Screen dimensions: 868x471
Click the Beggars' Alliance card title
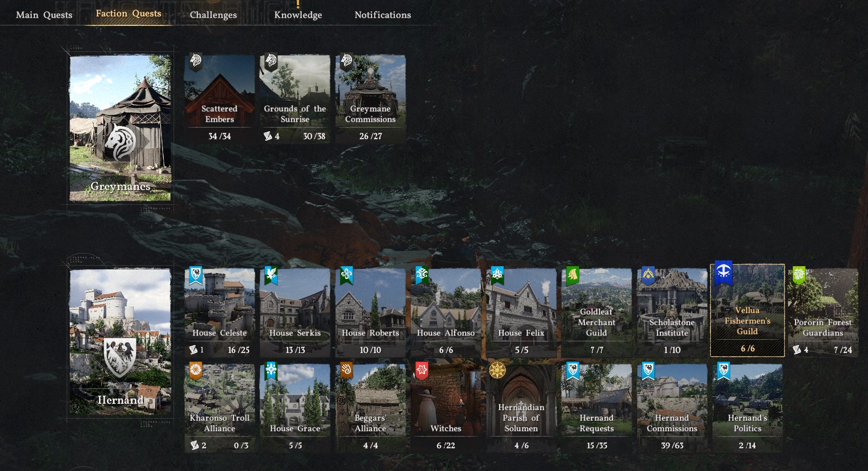point(370,423)
